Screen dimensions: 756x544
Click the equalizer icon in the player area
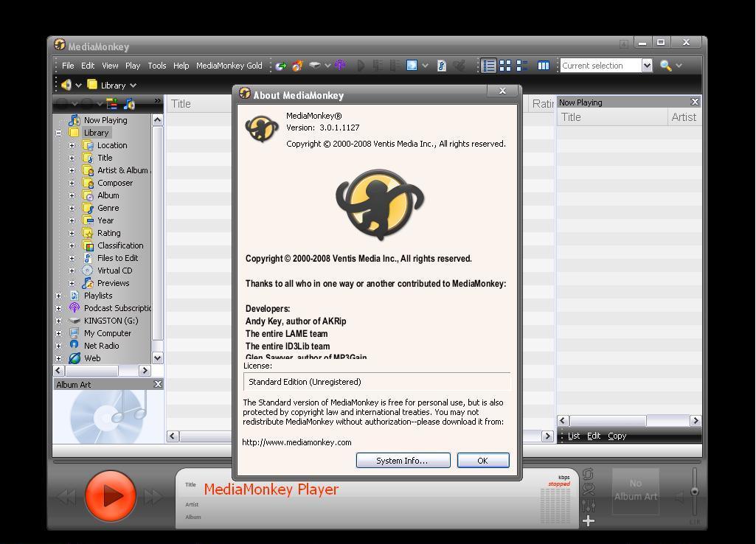588,507
